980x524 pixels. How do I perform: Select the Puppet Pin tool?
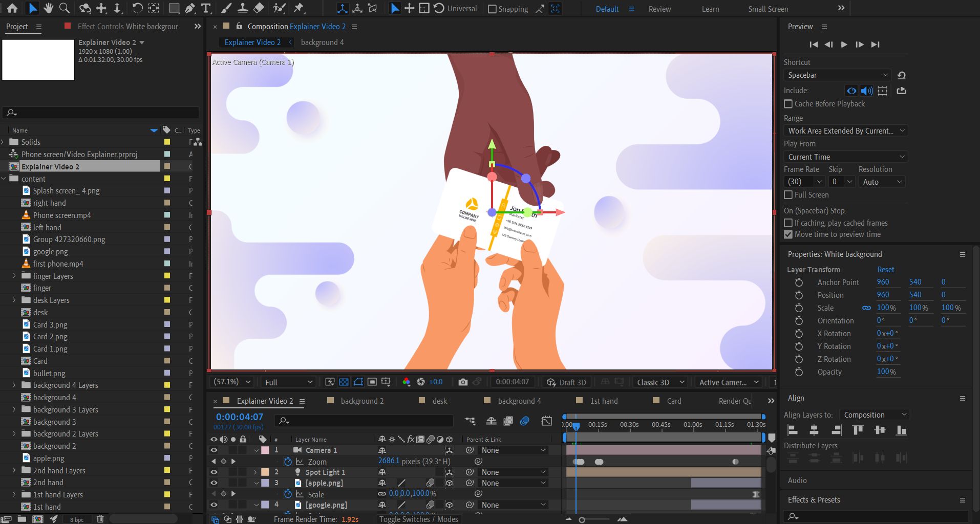(299, 8)
